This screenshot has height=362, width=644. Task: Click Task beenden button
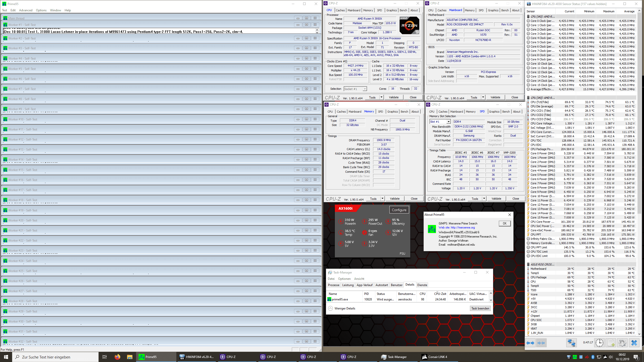tap(480, 308)
